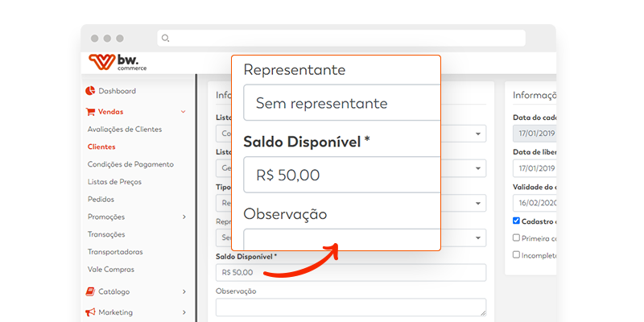Open the Dashboard menu item

pyautogui.click(x=117, y=91)
